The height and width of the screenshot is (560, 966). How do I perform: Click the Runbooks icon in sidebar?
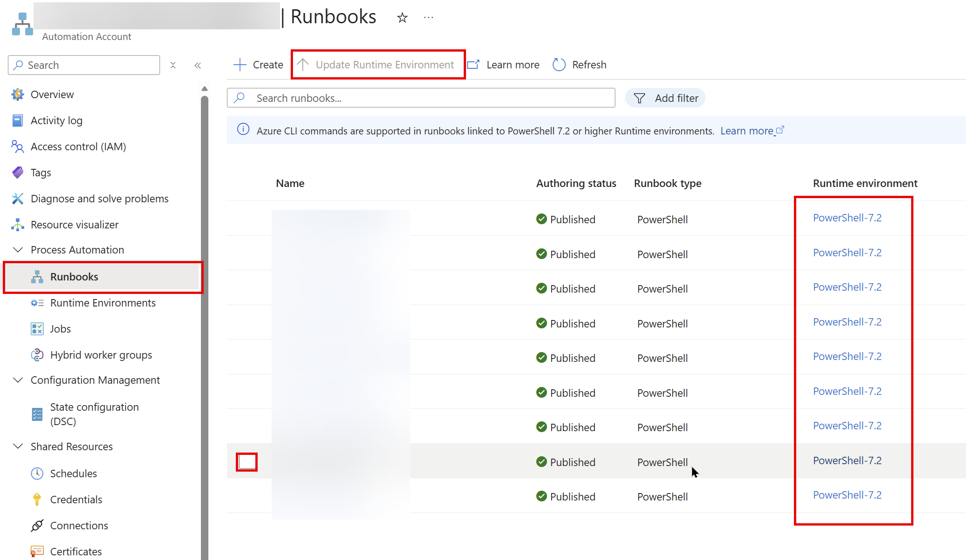[x=37, y=277]
